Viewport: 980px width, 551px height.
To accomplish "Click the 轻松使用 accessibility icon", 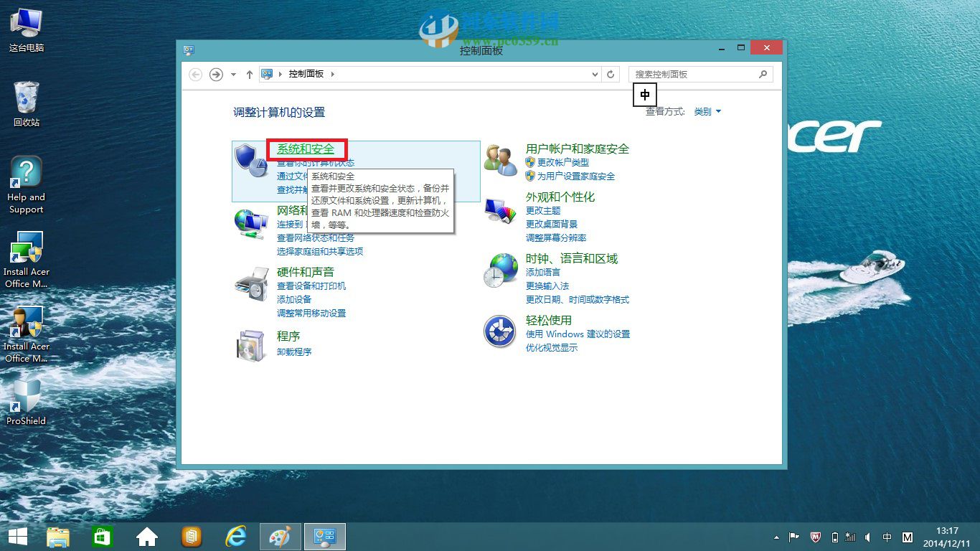I will [x=500, y=331].
